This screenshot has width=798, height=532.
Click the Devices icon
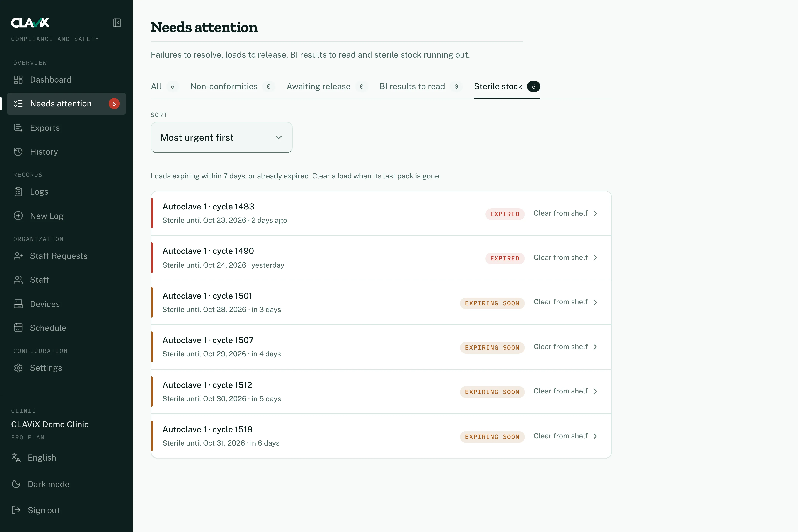pyautogui.click(x=18, y=304)
